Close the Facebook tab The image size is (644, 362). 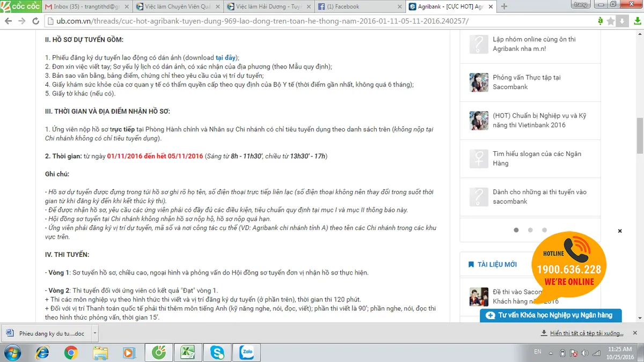click(399, 6)
